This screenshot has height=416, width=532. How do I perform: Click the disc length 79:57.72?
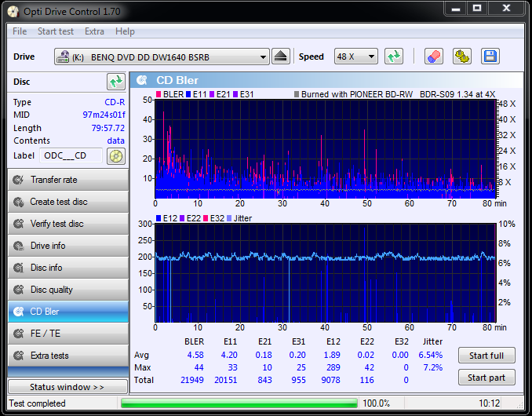click(x=108, y=128)
